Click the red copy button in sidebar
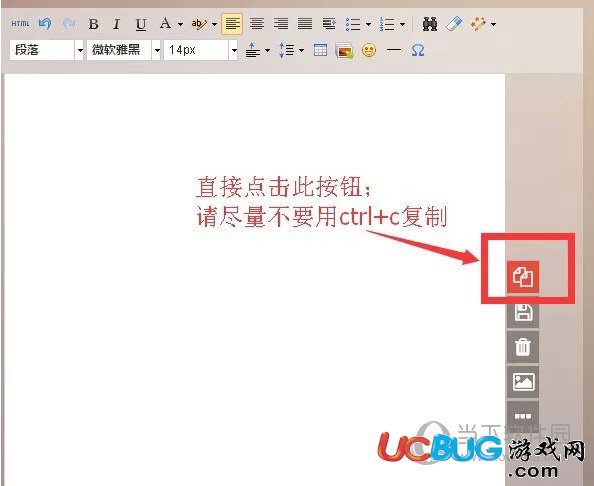Image resolution: width=594 pixels, height=486 pixels. pyautogui.click(x=523, y=277)
